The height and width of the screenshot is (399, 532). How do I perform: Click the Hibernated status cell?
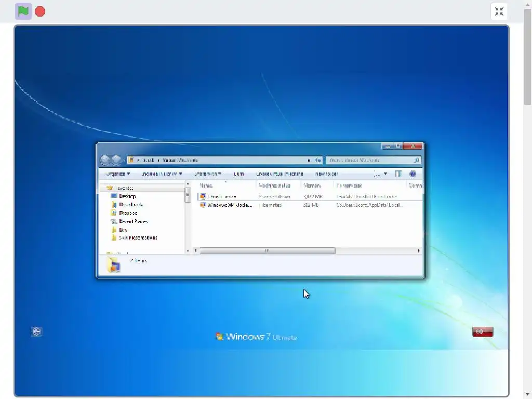271,205
